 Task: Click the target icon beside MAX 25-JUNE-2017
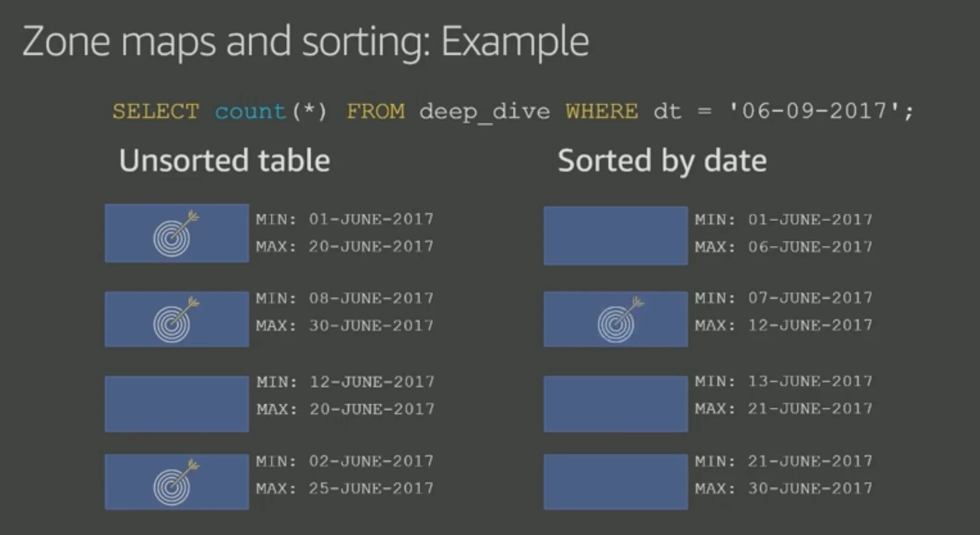pyautogui.click(x=174, y=483)
